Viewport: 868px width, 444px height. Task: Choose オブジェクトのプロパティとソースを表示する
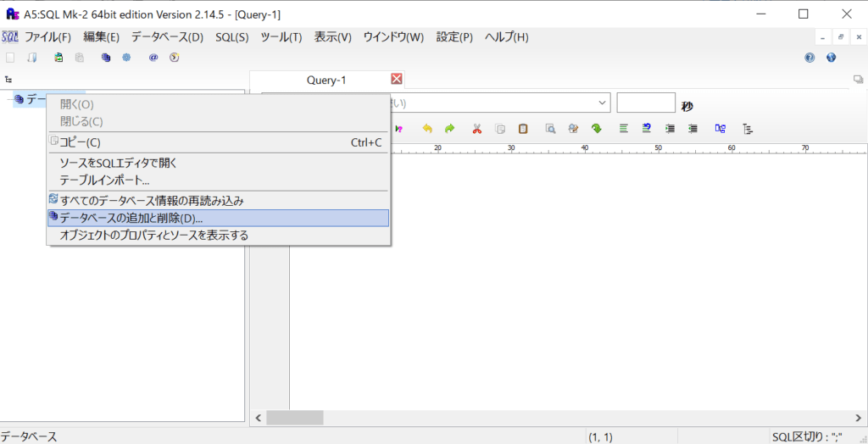pos(219,236)
